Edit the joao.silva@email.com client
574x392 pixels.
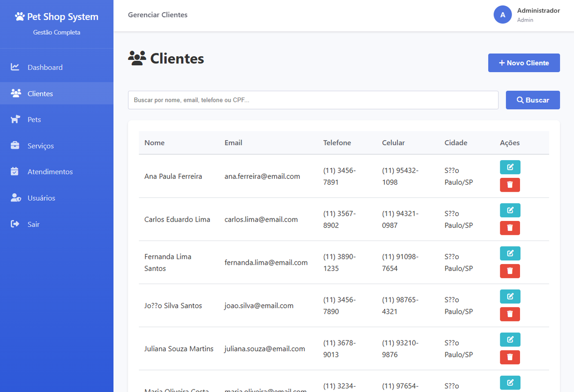tap(510, 296)
